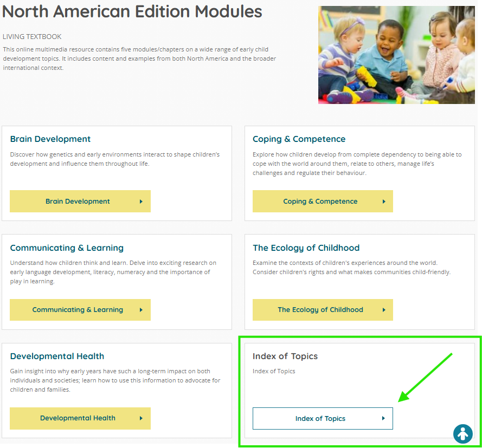Open the Coping & Competence module button
Screen dimensions: 482x448
tap(322, 202)
